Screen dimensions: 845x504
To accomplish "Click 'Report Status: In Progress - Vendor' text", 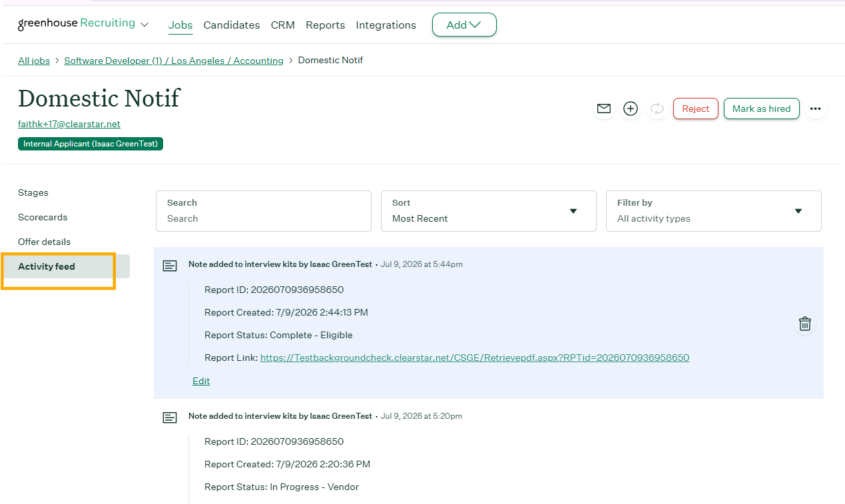I will (282, 487).
